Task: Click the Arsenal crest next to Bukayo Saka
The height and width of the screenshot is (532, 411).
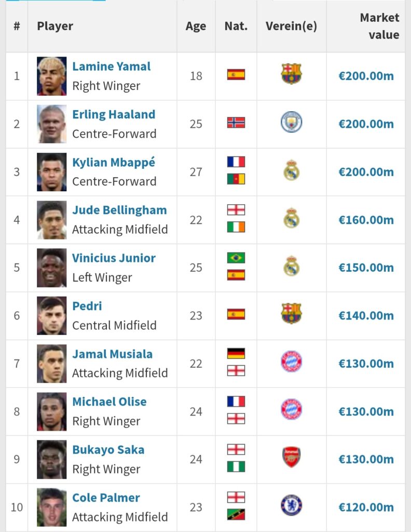Action: tap(291, 458)
